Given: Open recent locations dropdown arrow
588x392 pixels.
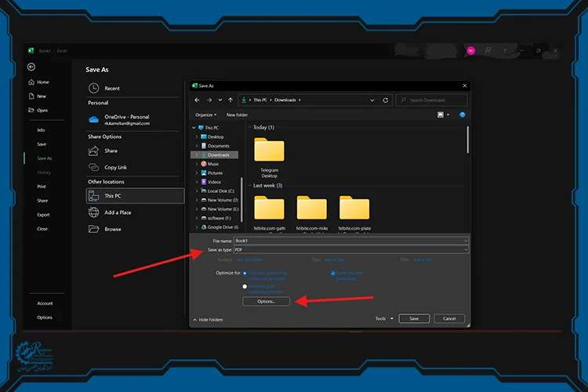Looking at the screenshot, I should [220, 100].
